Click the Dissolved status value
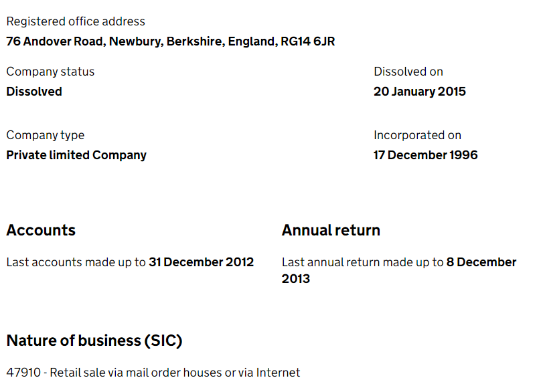This screenshot has width=539, height=392. (34, 92)
